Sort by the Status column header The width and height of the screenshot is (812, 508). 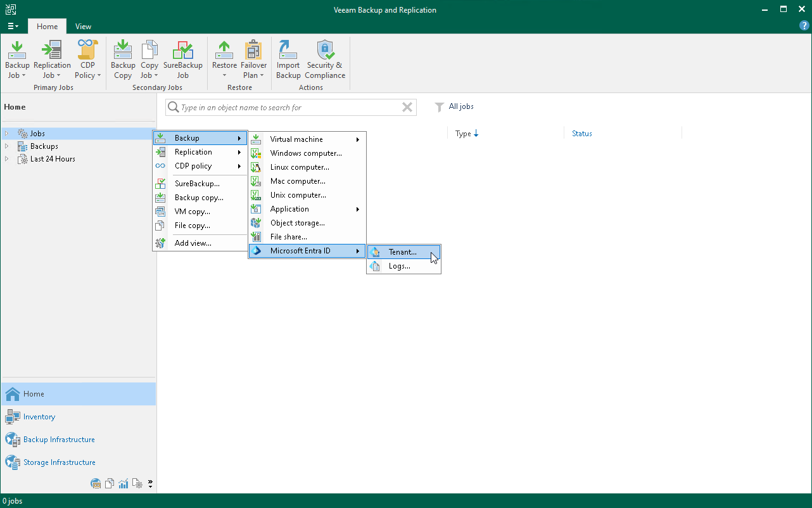point(581,134)
